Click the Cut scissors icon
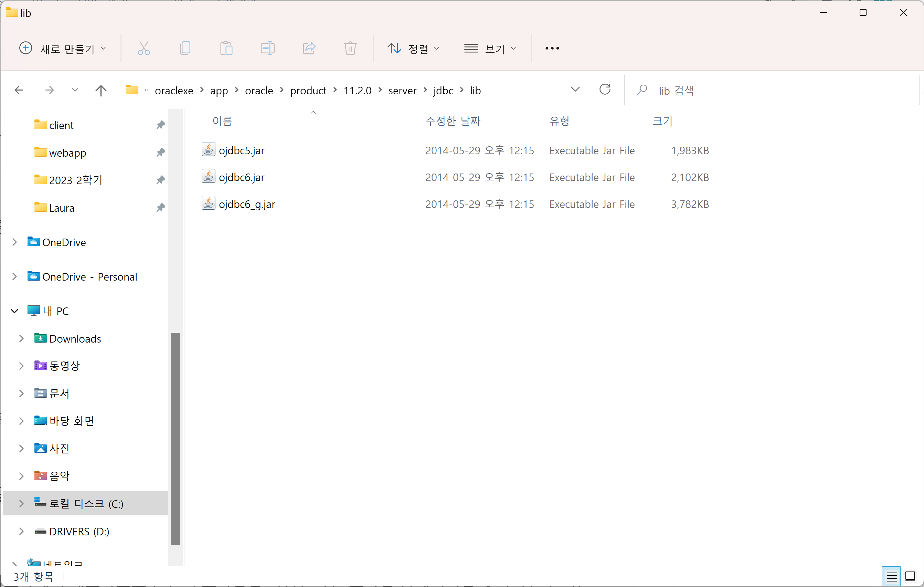924x587 pixels. (x=144, y=49)
